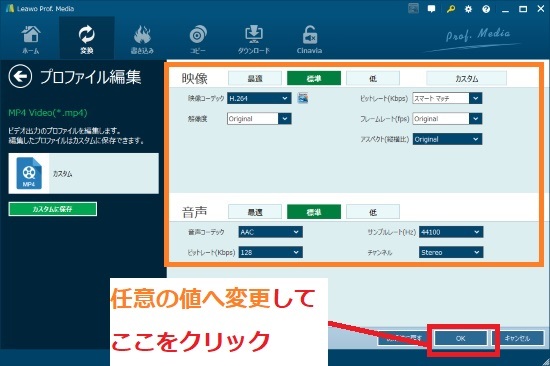Click the key registration icon in title bar
Screen dimensions: 550x366
[451, 9]
